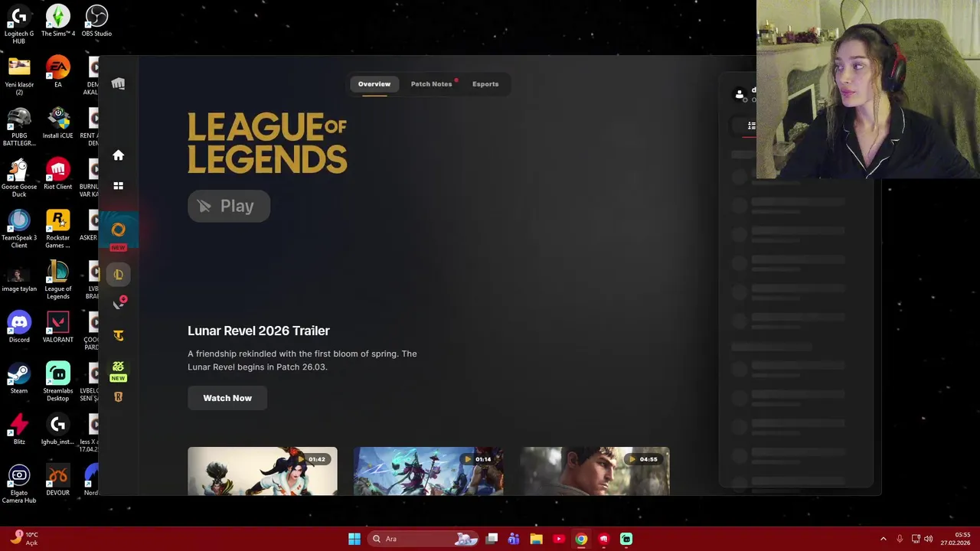
Task: Open Rockstar Games launcher shortcut
Action: click(57, 229)
